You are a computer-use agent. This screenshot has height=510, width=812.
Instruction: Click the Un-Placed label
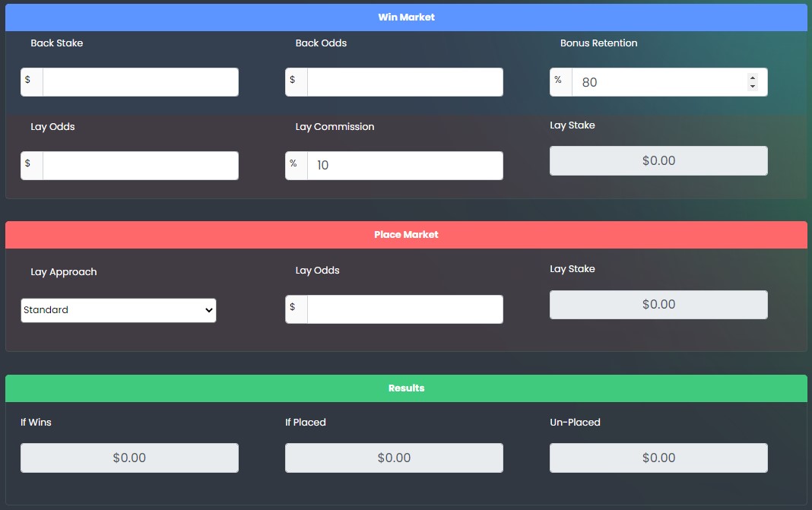coord(575,422)
